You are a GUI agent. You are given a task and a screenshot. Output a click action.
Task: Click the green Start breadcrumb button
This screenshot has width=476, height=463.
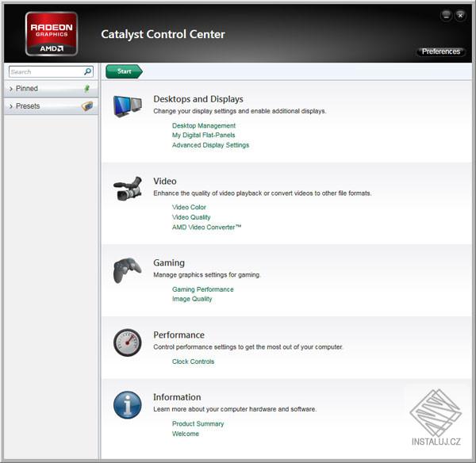pyautogui.click(x=125, y=71)
